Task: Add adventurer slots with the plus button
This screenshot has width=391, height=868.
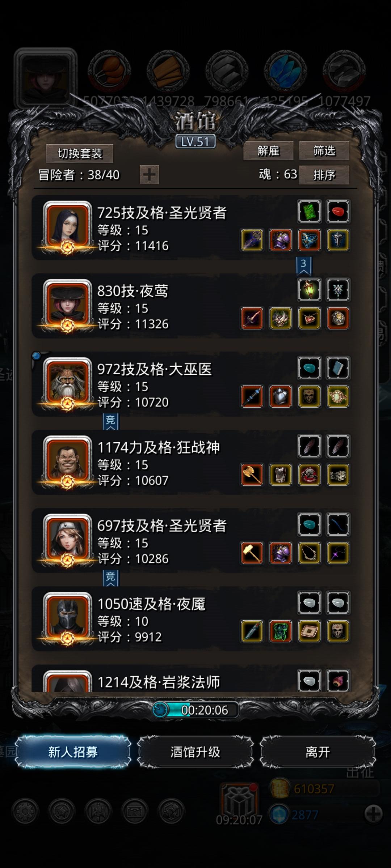Action: tap(149, 175)
